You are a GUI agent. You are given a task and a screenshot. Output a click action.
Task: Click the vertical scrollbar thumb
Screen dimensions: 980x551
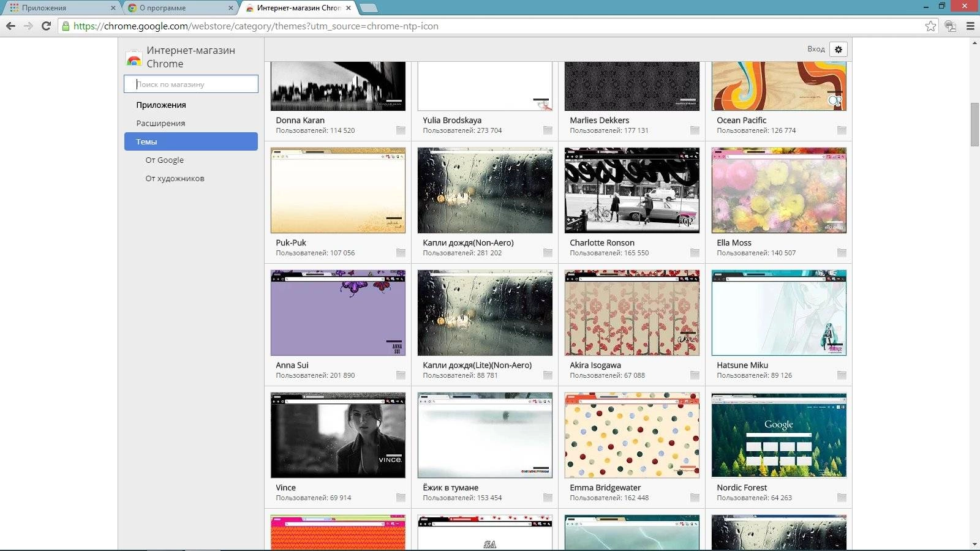(x=974, y=125)
